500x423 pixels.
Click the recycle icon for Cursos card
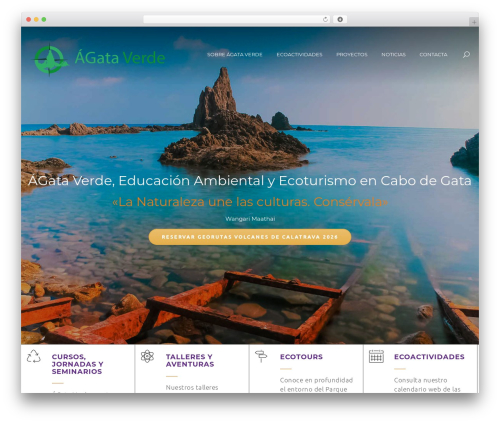pyautogui.click(x=34, y=356)
